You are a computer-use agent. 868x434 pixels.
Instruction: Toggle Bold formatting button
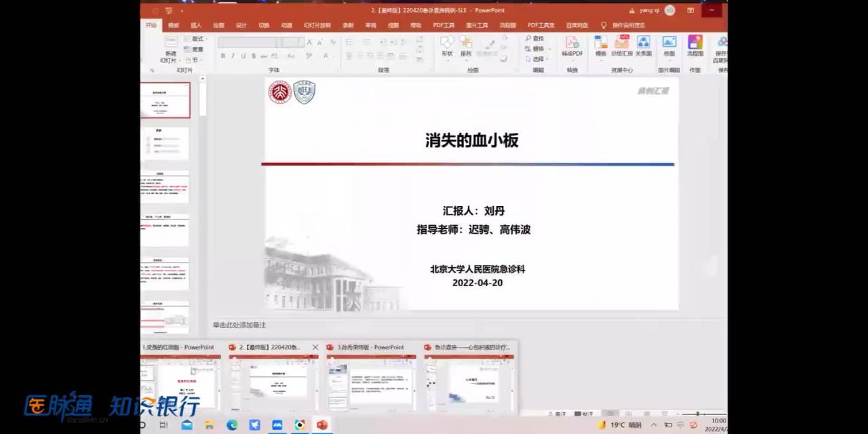(x=222, y=56)
